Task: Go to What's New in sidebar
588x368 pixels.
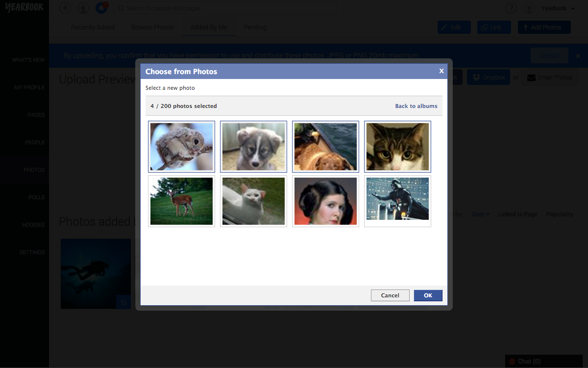Action: coord(28,60)
